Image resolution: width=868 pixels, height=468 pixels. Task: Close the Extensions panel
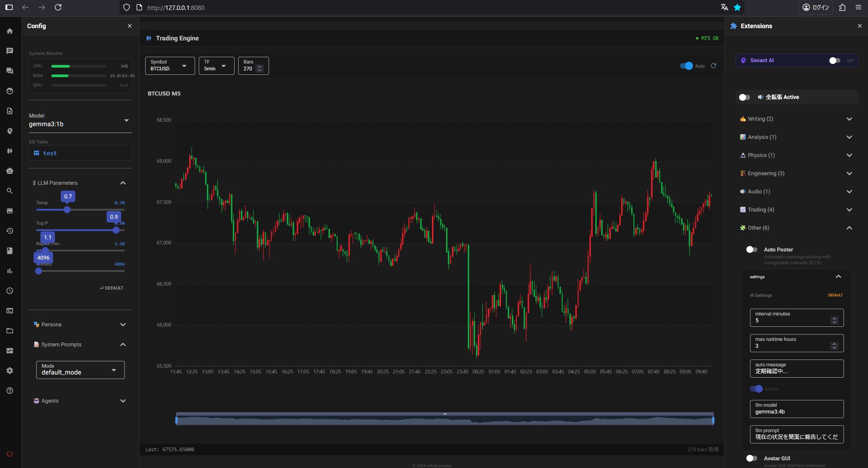(x=859, y=26)
